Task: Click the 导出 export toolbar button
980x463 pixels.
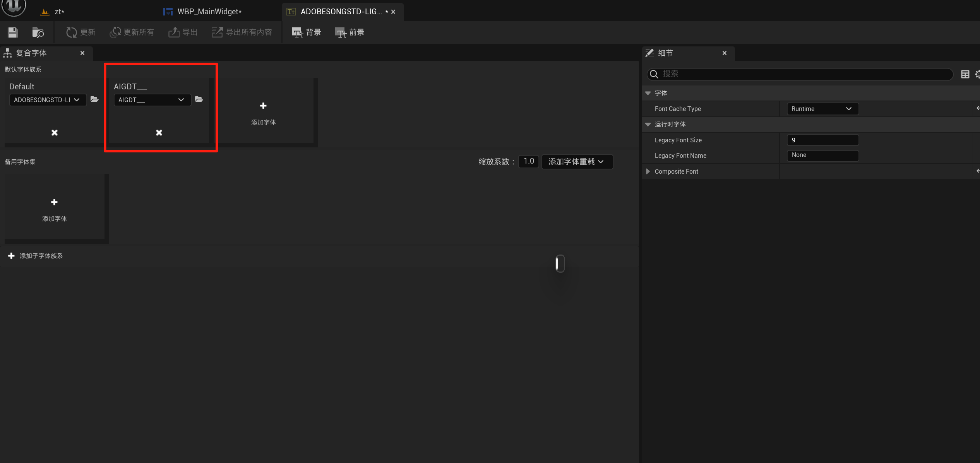Action: click(x=183, y=32)
